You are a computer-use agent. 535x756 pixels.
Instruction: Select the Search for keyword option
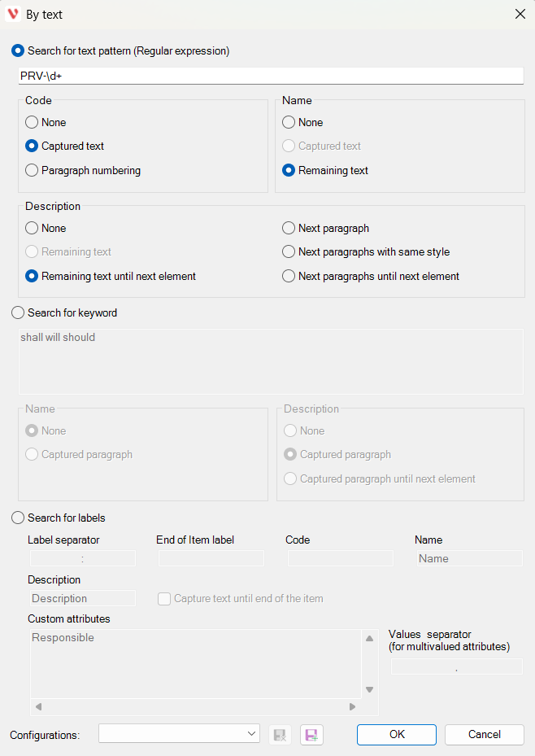[18, 312]
